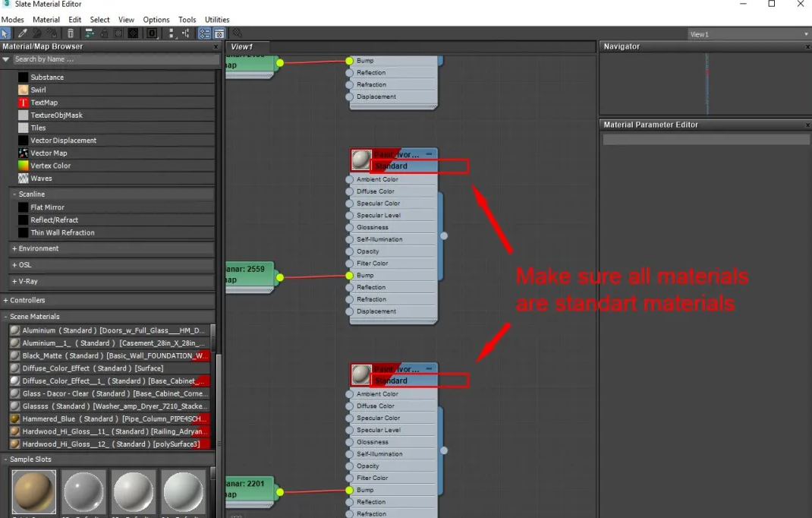The width and height of the screenshot is (812, 518).
Task: Select Aluminium (Standard) Doors_w_Full_Glass material
Action: point(109,330)
